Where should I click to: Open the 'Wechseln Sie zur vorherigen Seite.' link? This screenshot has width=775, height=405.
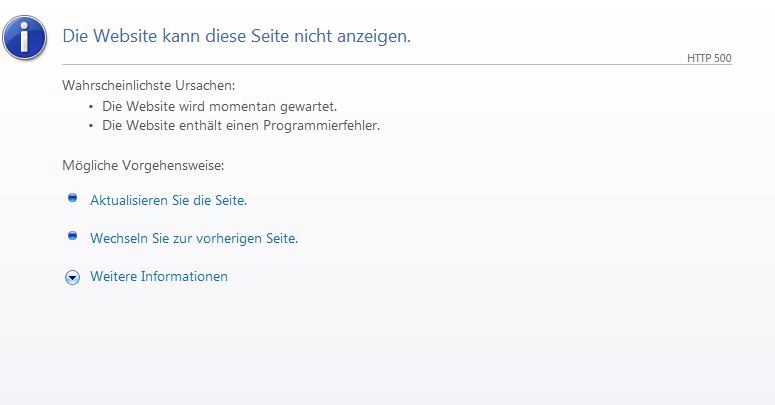pyautogui.click(x=194, y=238)
